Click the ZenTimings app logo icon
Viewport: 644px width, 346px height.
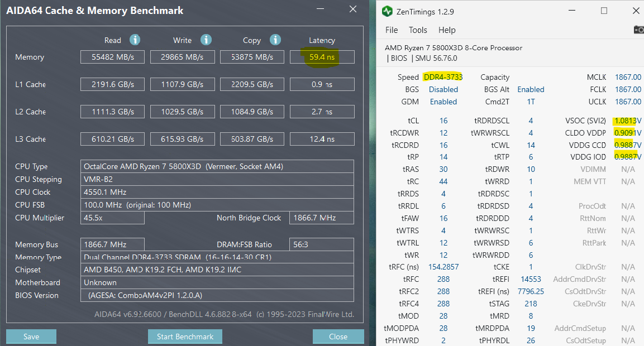click(387, 12)
